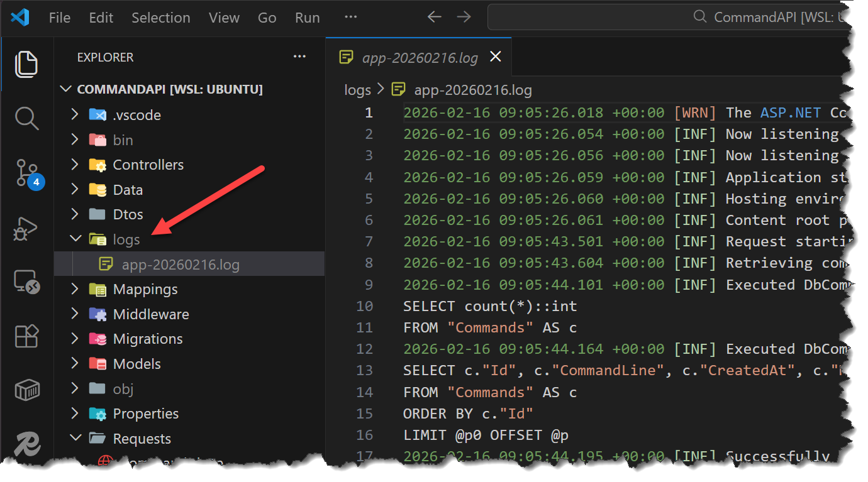Collapse the logs folder in Explorer
Image resolution: width=868 pixels, height=482 pixels.
click(x=75, y=239)
